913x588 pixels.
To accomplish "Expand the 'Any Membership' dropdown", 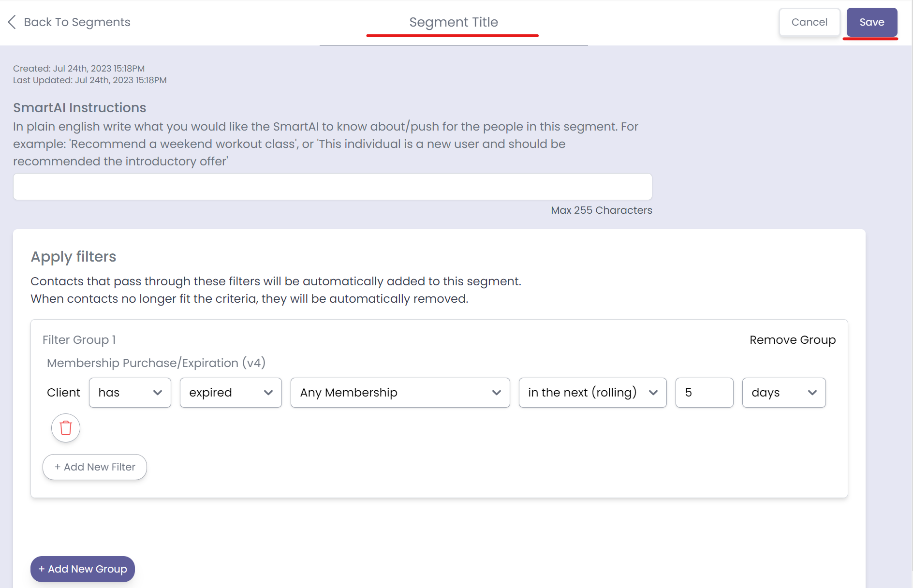I will tap(399, 392).
